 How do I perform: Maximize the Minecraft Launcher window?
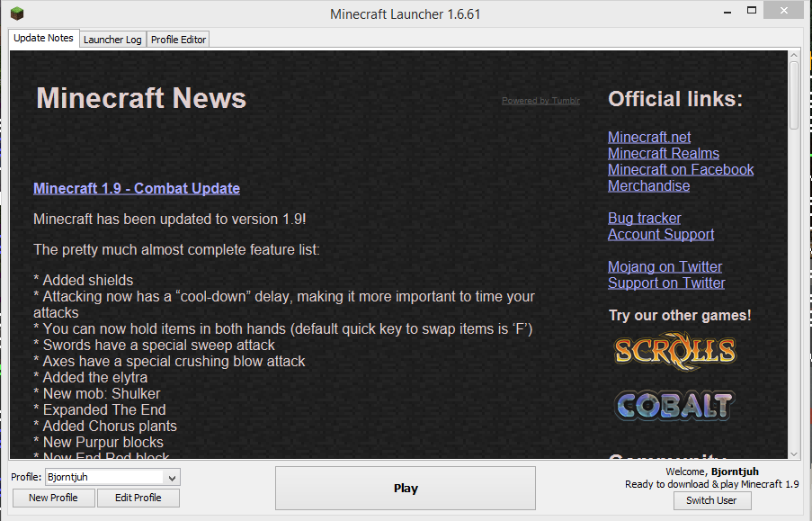point(752,11)
